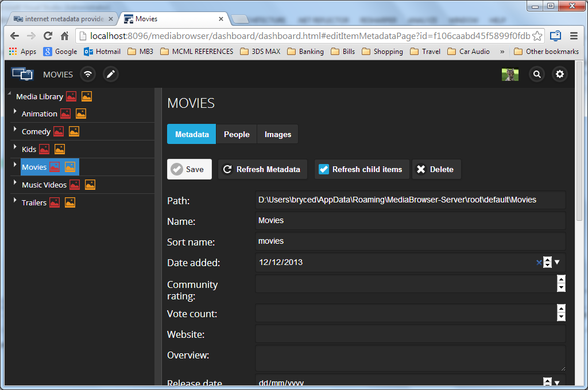588x390 pixels.
Task: Expand the Music Videos tree node
Action: 15,182
